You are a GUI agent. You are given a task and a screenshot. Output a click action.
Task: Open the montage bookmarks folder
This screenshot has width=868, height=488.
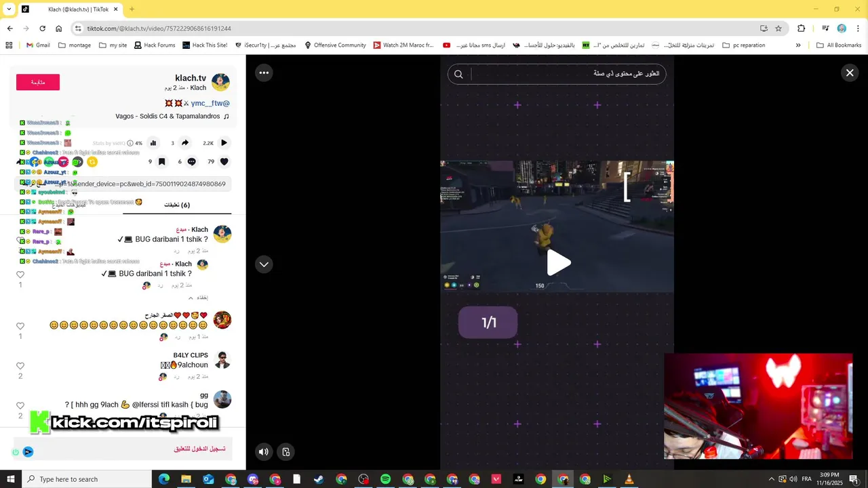point(75,45)
